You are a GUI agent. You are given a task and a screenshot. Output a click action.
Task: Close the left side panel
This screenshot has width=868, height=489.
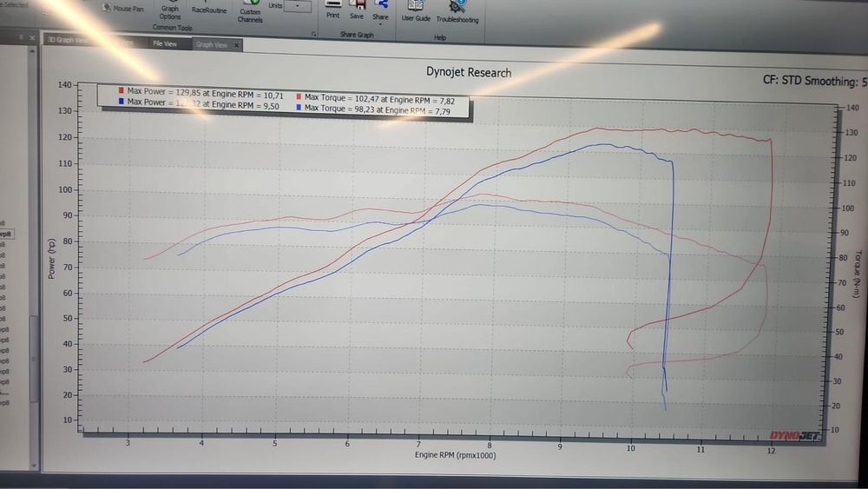coord(32,37)
